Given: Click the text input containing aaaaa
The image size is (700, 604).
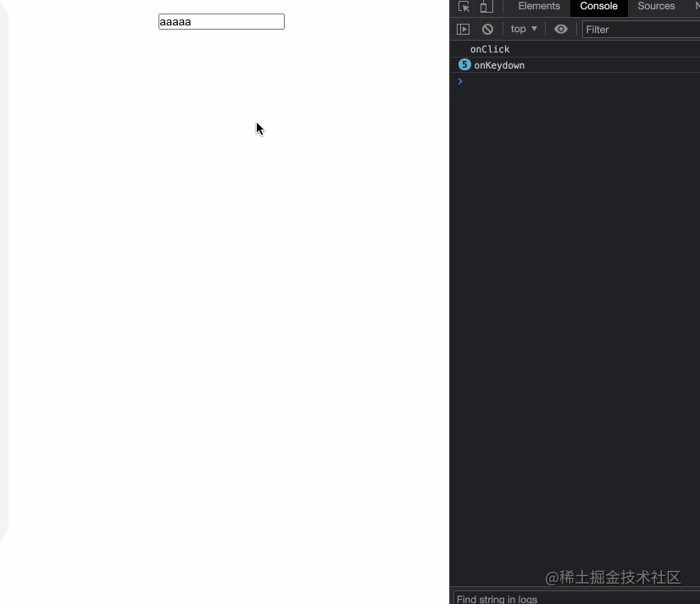Looking at the screenshot, I should [x=221, y=21].
